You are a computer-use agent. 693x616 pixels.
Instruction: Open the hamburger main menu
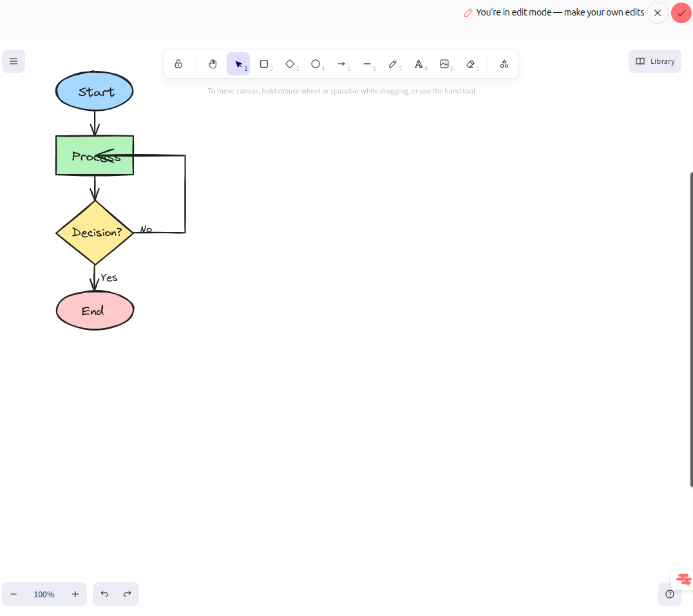pos(14,61)
